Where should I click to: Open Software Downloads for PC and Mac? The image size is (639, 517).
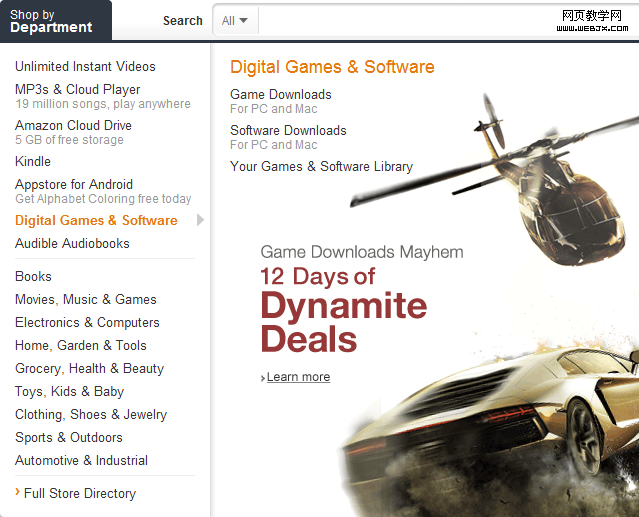point(288,130)
